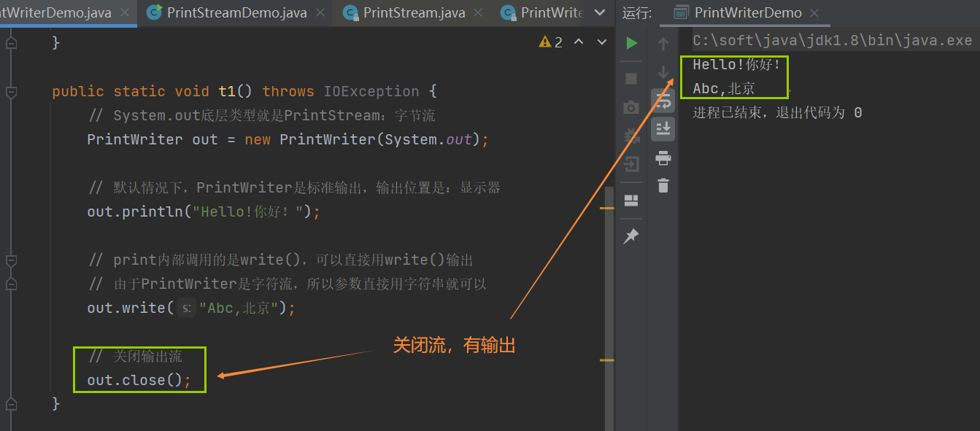Click method name t1 in declaration
980x431 pixels.
pyautogui.click(x=227, y=92)
